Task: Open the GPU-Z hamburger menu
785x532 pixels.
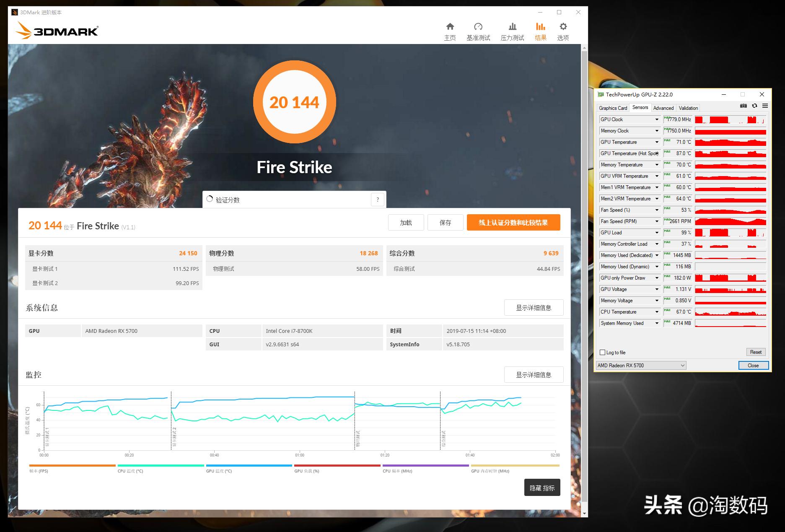Action: pyautogui.click(x=765, y=106)
